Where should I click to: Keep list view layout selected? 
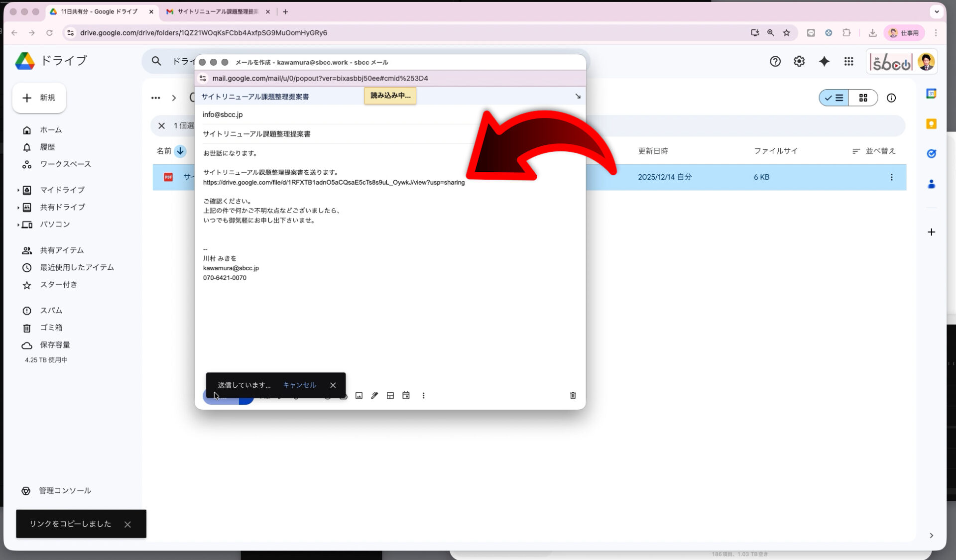tap(833, 98)
